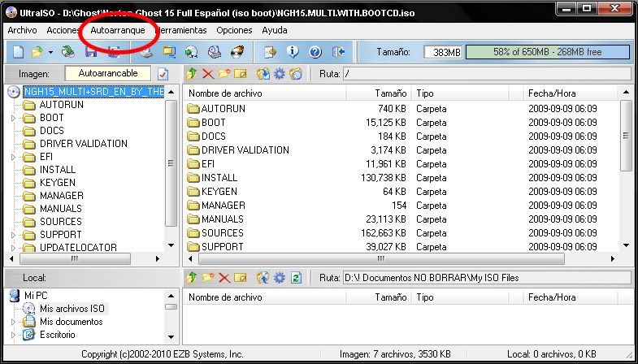The width and height of the screenshot is (638, 364).
Task: Open the Acciones menu
Action: 63,30
